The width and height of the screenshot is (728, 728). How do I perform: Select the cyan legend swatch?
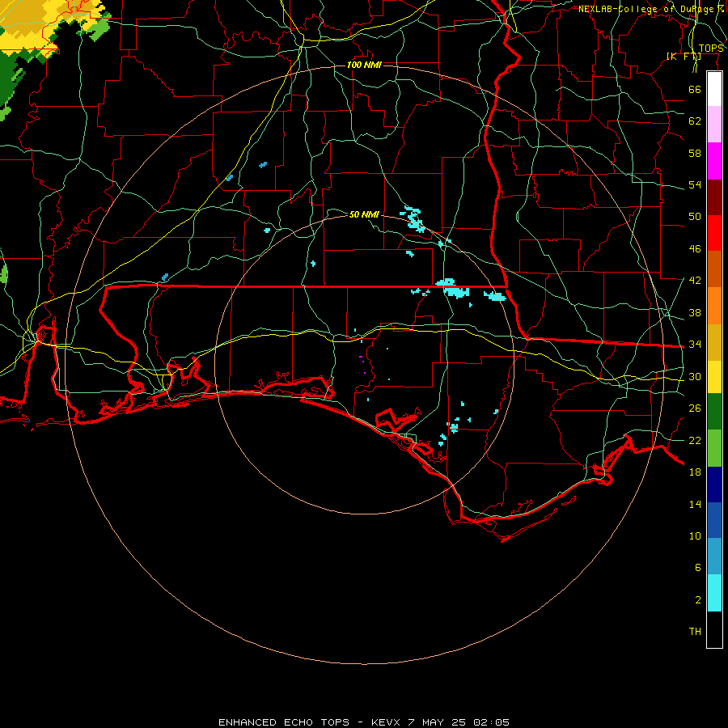pyautogui.click(x=714, y=593)
